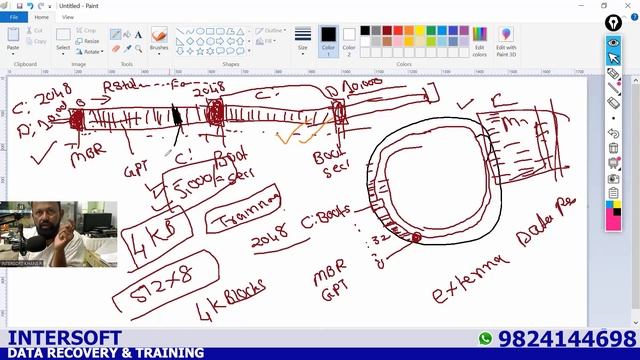Open the Rotate dropdown

(90, 52)
